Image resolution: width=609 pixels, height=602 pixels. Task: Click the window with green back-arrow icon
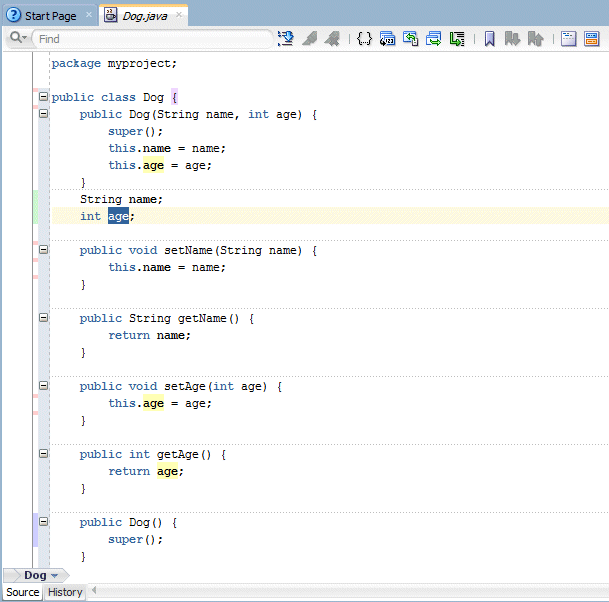pyautogui.click(x=411, y=39)
